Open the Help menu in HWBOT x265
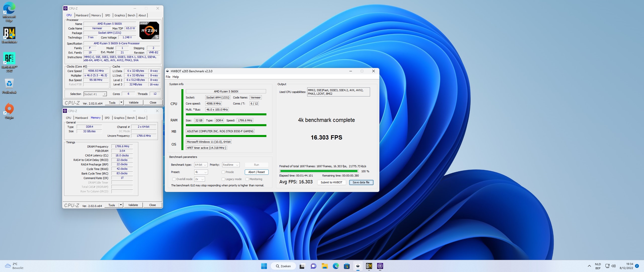 coord(176,77)
